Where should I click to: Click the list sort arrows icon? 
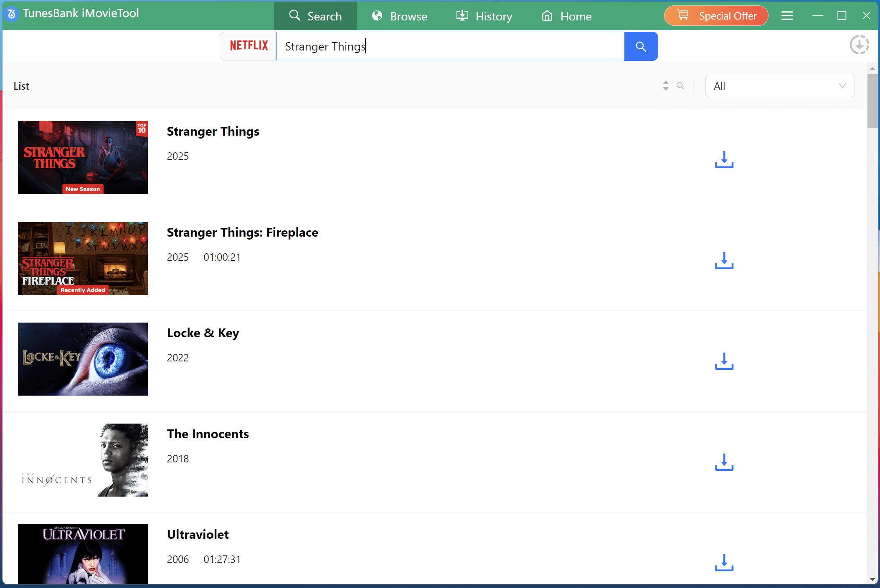(x=666, y=86)
